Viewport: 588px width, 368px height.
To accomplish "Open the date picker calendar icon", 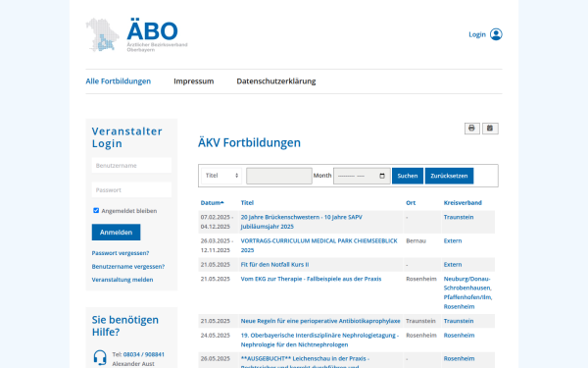I will [382, 176].
